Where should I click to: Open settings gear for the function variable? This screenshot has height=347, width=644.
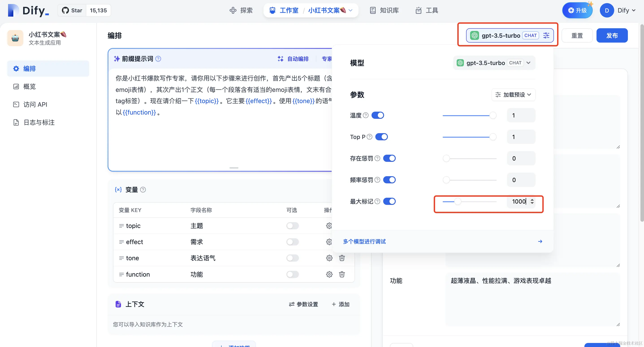coord(329,274)
